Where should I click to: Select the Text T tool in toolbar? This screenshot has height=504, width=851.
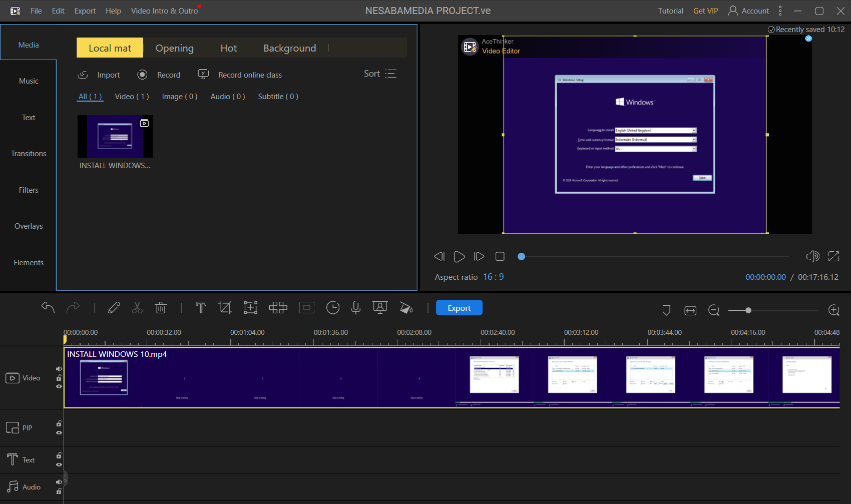(x=201, y=307)
